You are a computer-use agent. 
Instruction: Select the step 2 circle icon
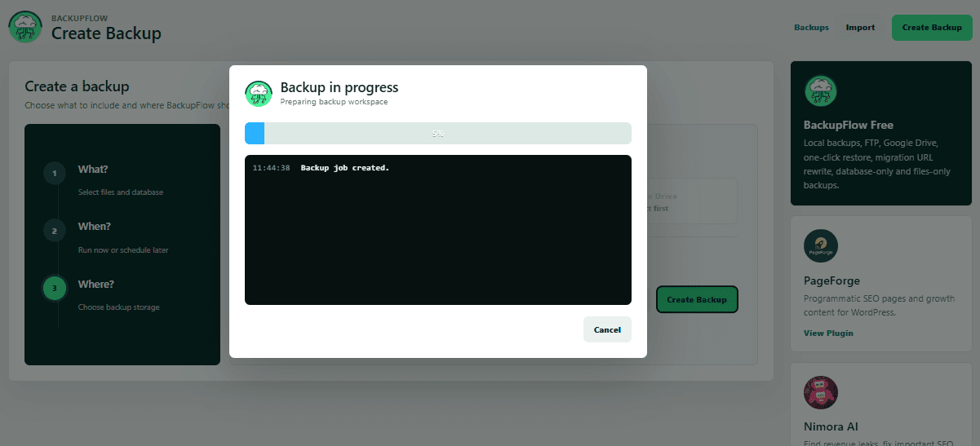click(55, 231)
